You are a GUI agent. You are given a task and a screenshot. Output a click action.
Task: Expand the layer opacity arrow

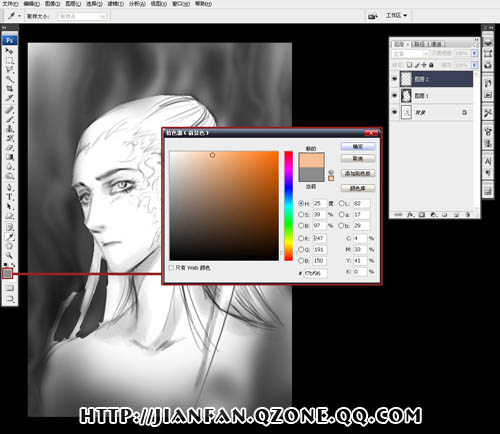[474, 53]
